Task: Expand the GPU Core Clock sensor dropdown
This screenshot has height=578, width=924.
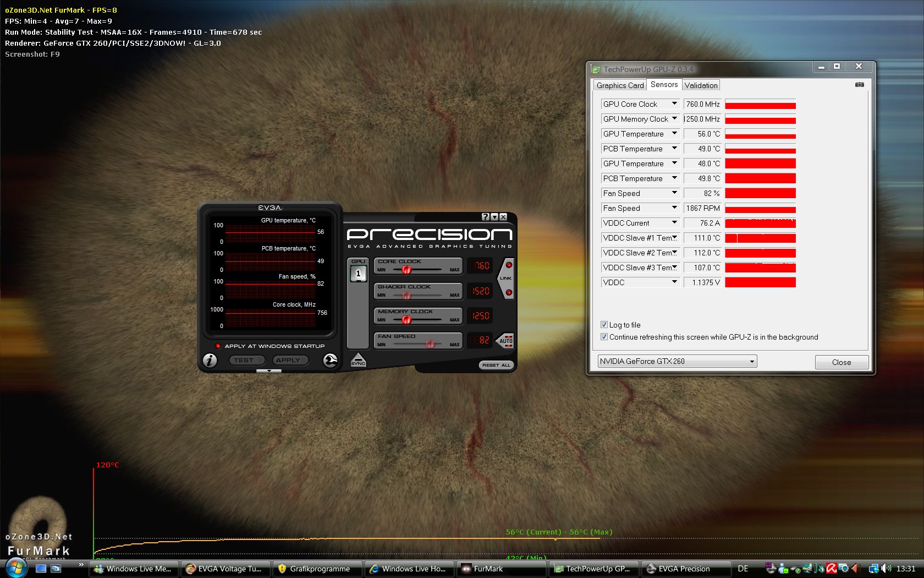Action: 674,103
